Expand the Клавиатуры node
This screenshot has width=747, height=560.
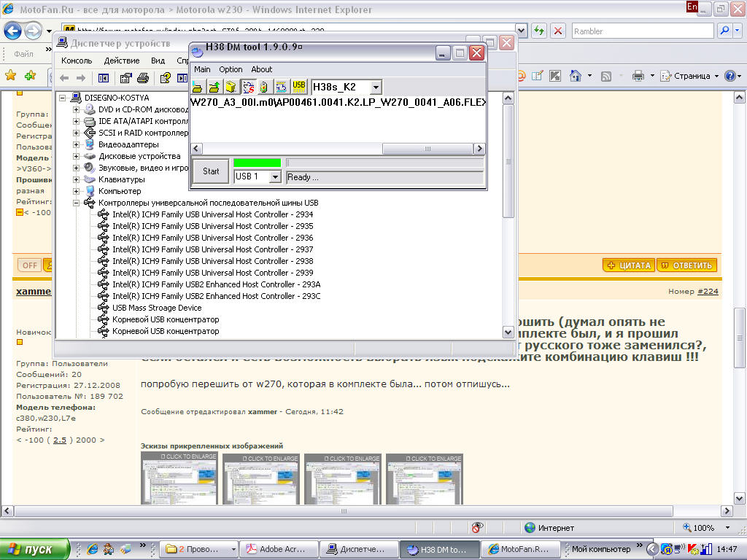click(76, 179)
